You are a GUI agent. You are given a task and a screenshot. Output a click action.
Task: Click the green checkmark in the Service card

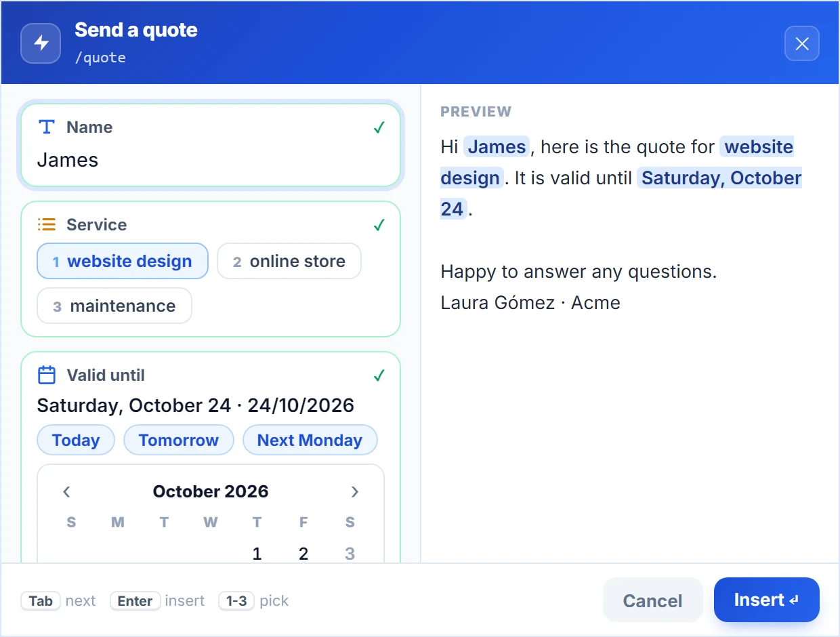click(x=379, y=225)
